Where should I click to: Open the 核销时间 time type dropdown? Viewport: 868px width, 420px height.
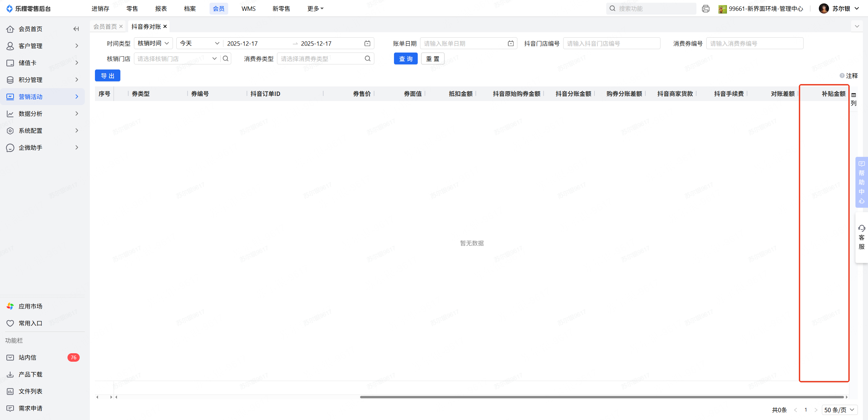[x=153, y=43]
